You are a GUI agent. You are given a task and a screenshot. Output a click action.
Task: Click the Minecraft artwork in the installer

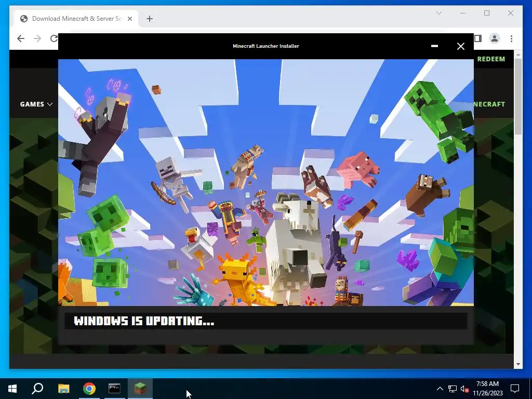[266, 182]
